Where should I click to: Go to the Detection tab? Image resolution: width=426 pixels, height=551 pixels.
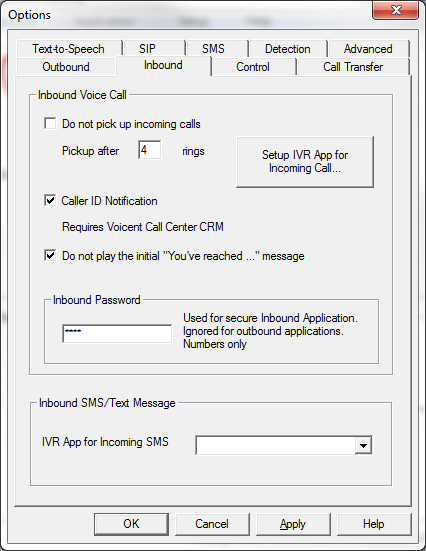(x=288, y=48)
